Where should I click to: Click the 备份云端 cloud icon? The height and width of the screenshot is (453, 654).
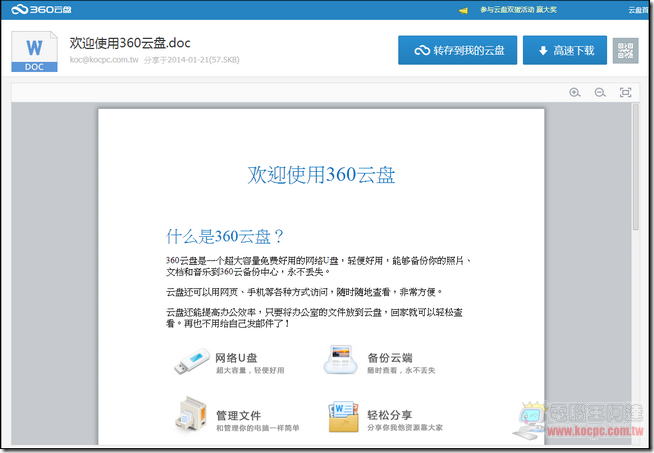click(x=341, y=360)
